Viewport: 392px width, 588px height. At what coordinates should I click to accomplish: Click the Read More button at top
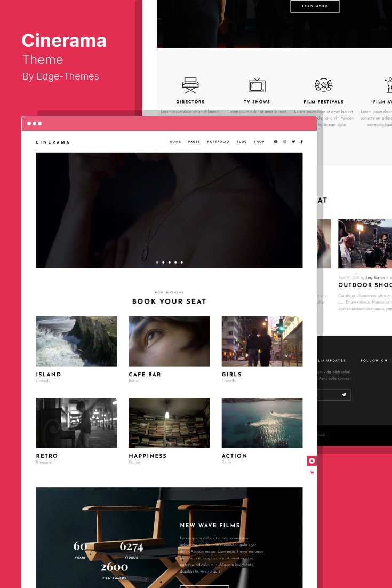point(315,6)
